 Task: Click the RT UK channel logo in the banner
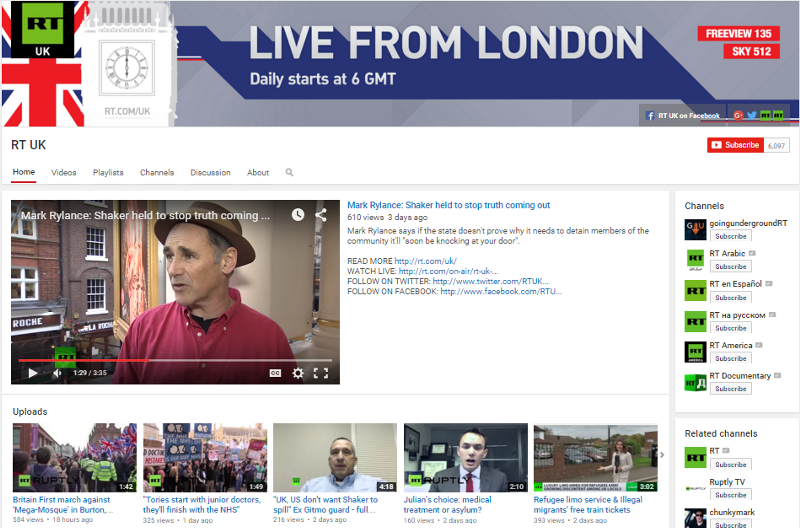42,29
